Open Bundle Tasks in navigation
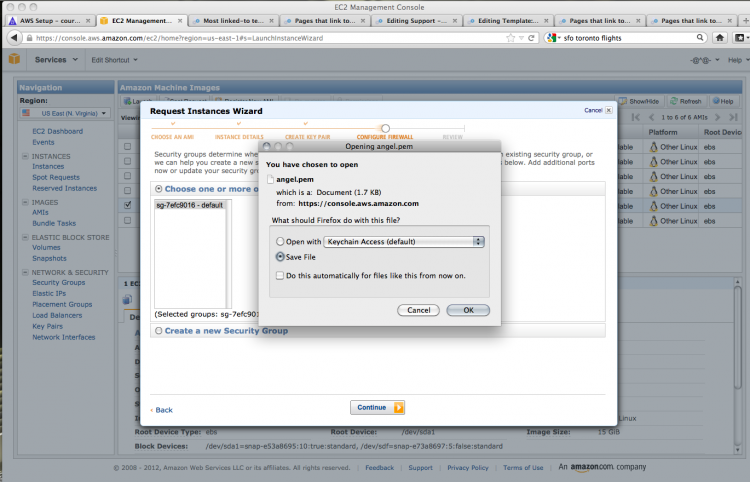 pyautogui.click(x=54, y=223)
